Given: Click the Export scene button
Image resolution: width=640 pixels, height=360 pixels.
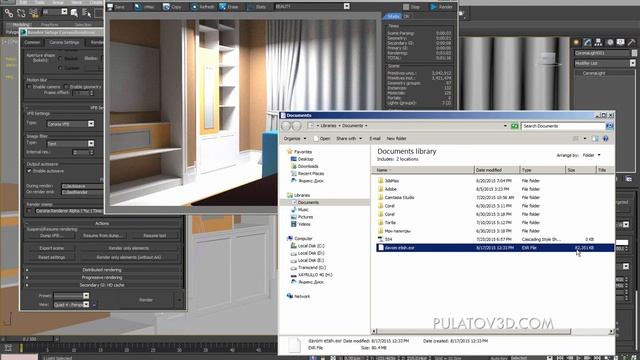Looking at the screenshot, I should [51, 248].
